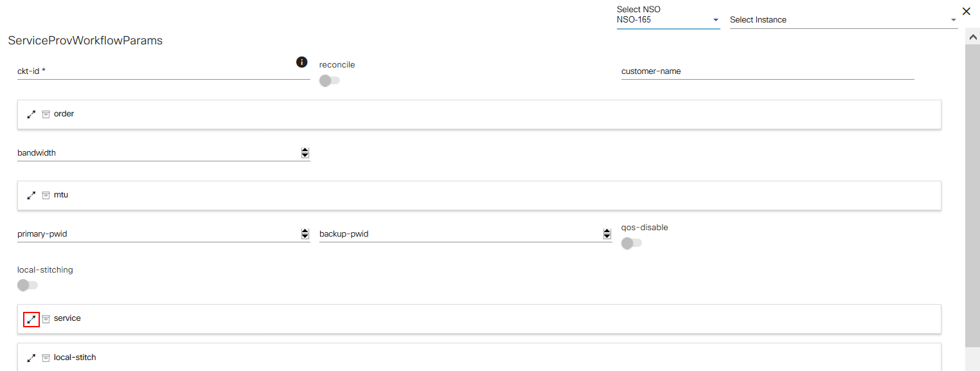The image size is (980, 371).
Task: Click the archive icon beside service
Action: tap(46, 319)
